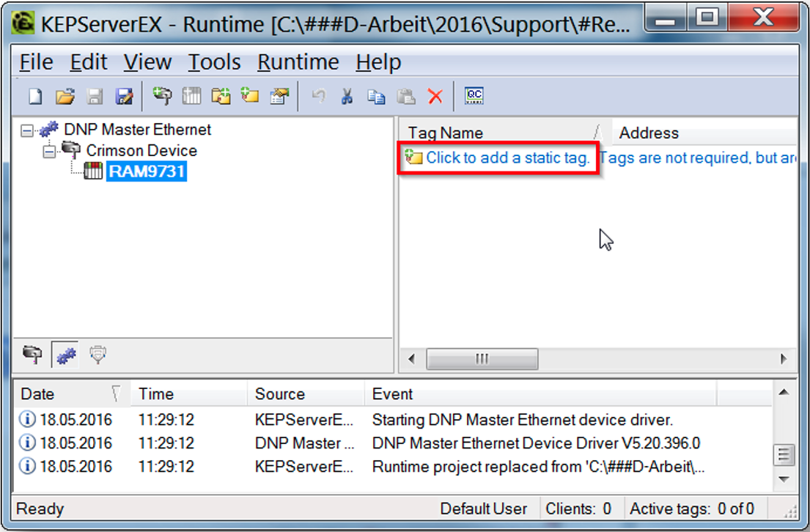
Task: Click the New Tag toolbar icon
Action: 250,96
